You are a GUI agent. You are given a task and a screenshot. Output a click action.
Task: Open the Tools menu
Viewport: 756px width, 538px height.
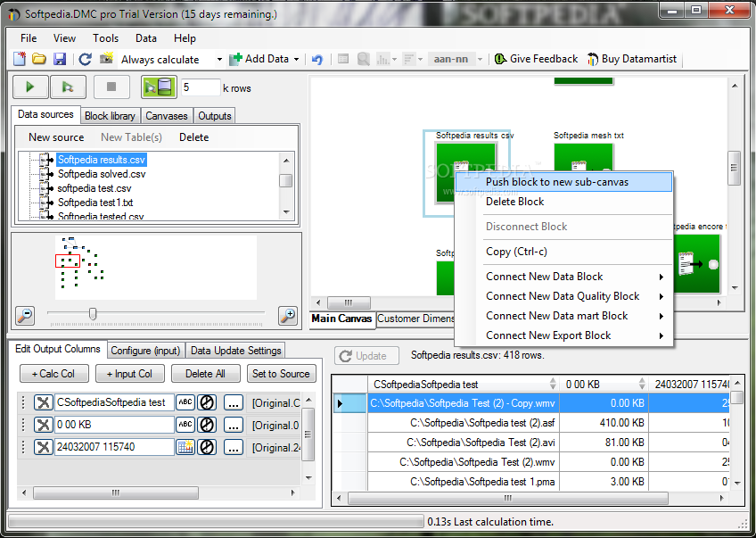[105, 38]
